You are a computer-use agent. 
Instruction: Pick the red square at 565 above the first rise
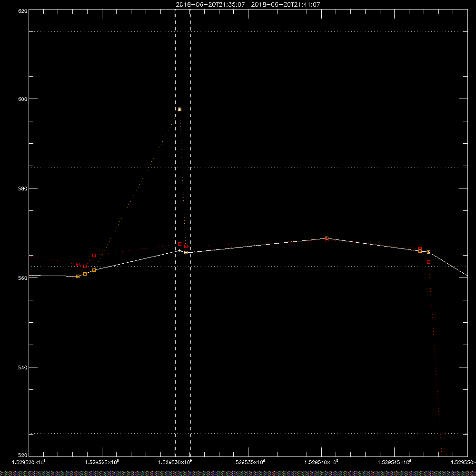[94, 255]
